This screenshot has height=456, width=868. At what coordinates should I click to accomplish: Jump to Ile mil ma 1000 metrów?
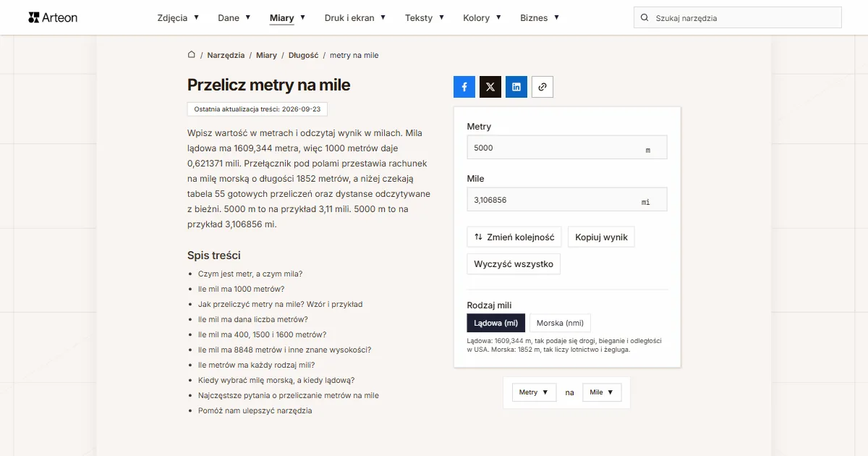242,289
